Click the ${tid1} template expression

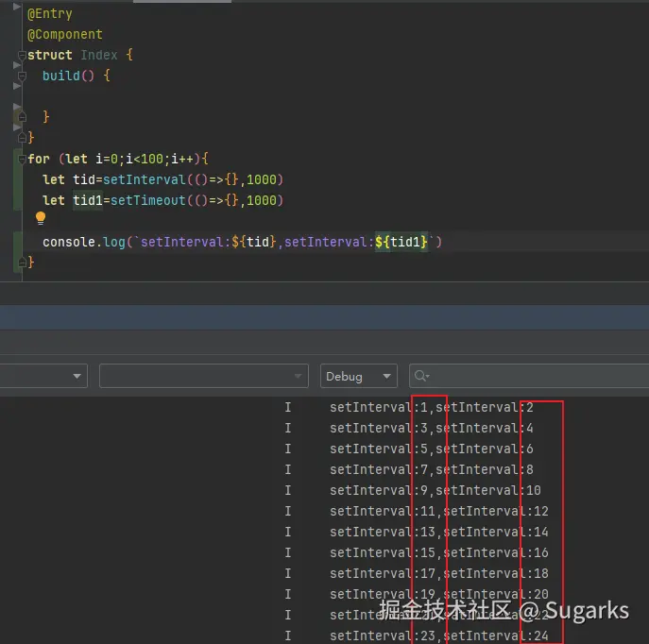tap(401, 242)
